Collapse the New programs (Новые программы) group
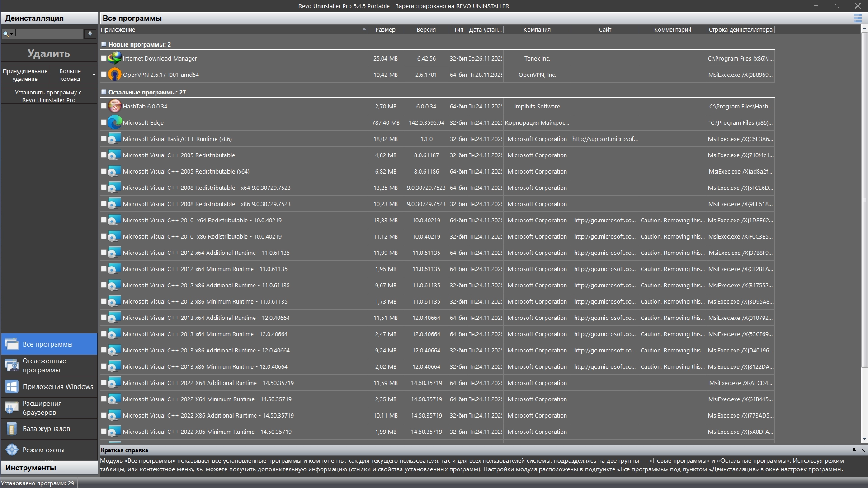The width and height of the screenshot is (868, 488). tap(104, 44)
